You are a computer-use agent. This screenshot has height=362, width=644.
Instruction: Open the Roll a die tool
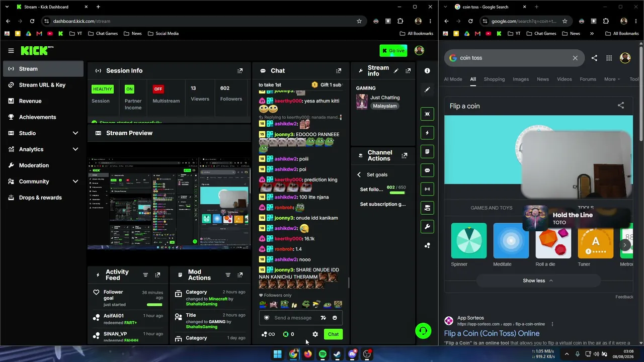553,245
